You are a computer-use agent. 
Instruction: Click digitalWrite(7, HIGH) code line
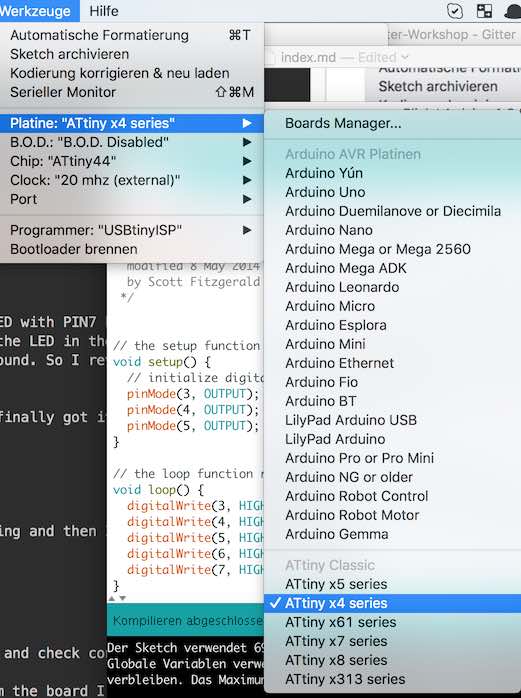(195, 570)
